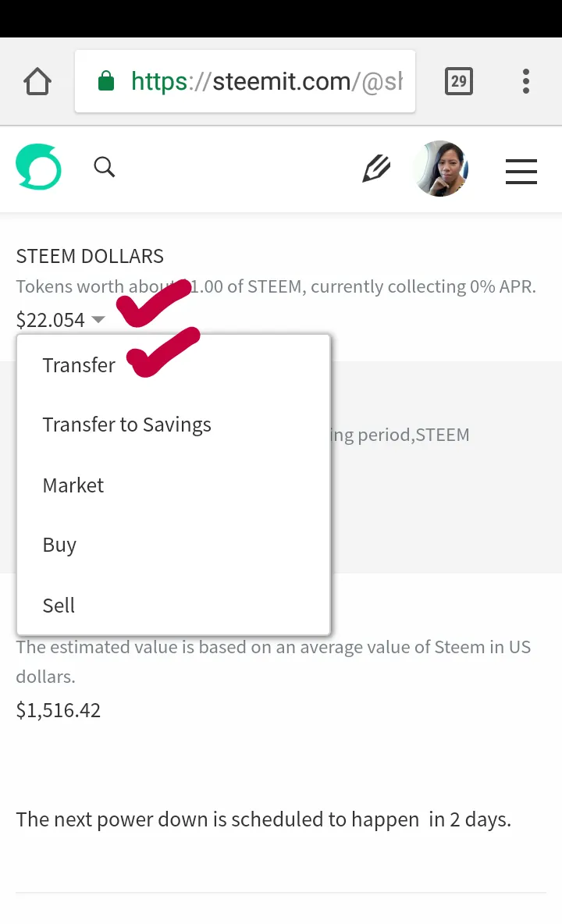
Task: Click the pencil icon to write post
Action: [376, 169]
